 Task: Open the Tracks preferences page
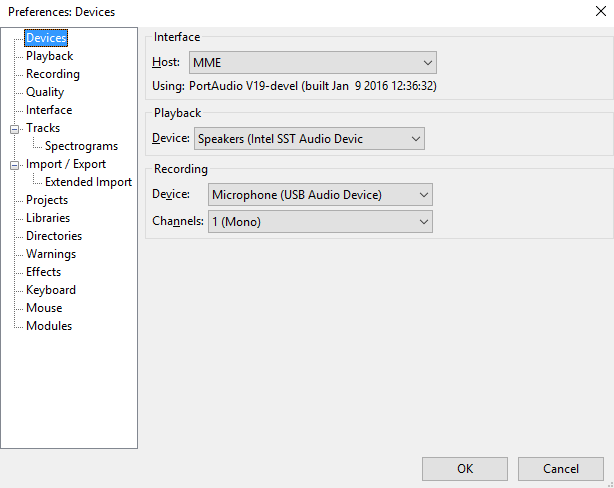click(x=43, y=128)
